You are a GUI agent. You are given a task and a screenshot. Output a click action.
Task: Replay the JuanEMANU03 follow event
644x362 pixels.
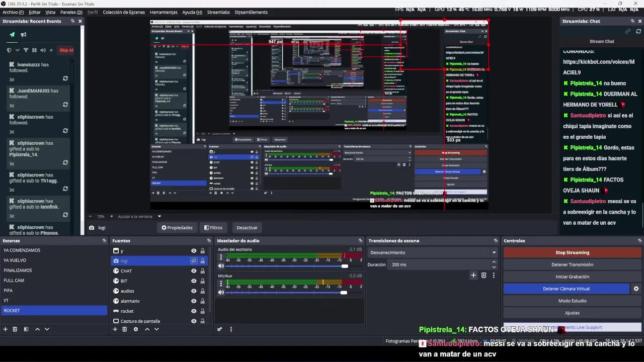point(65,105)
